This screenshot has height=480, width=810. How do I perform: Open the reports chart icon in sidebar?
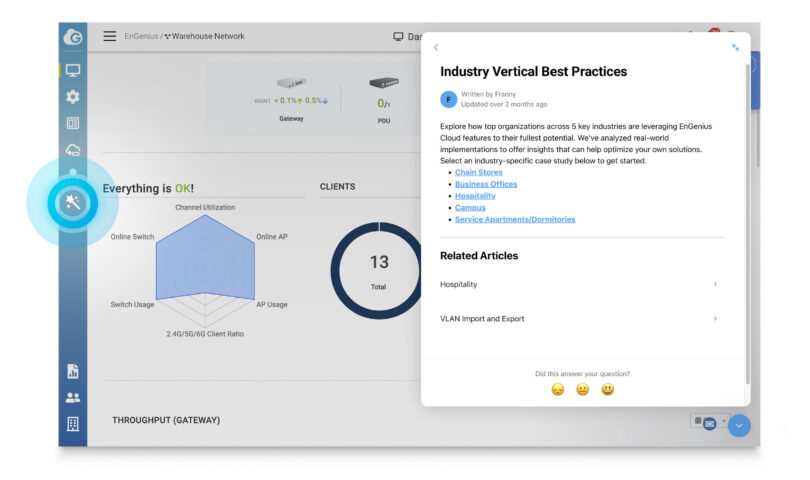click(73, 371)
